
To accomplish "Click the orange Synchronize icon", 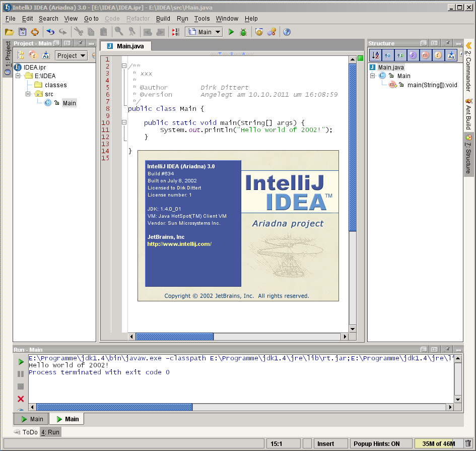I will point(35,32).
